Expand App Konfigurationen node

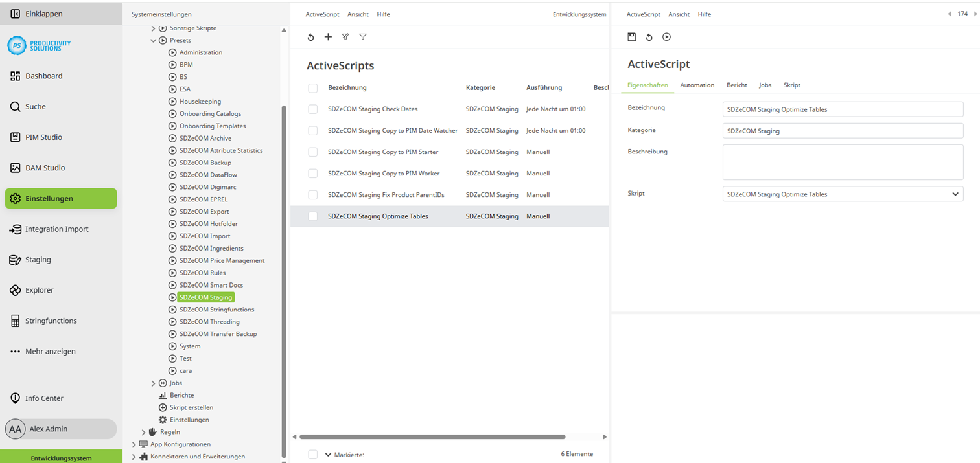(134, 444)
